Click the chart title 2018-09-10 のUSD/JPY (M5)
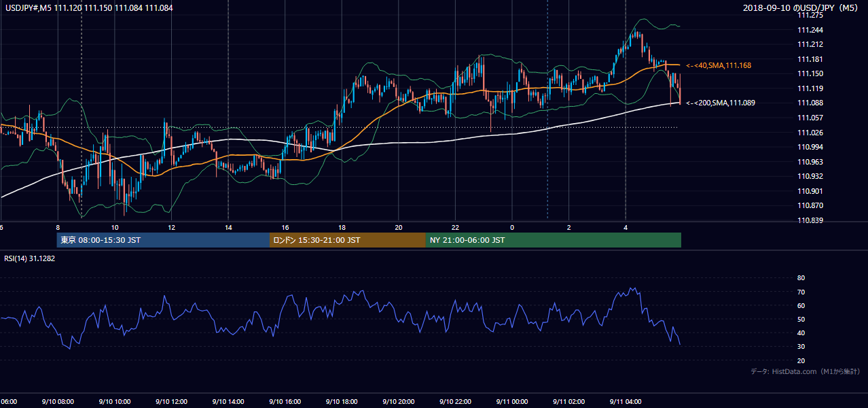868x408 pixels. click(801, 7)
